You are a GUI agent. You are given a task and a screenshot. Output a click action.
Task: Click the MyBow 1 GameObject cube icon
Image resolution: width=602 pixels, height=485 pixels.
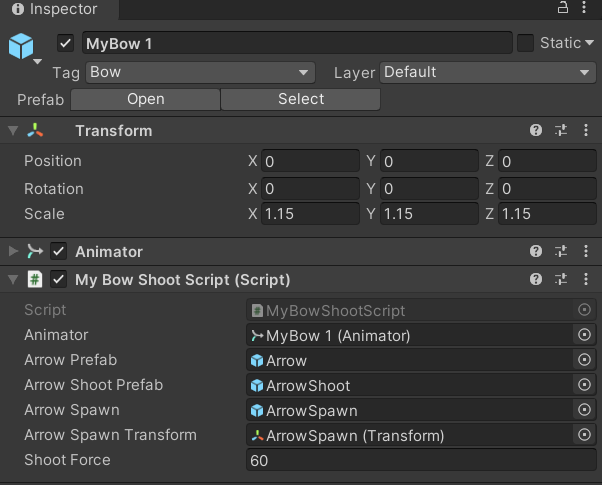pyautogui.click(x=21, y=46)
